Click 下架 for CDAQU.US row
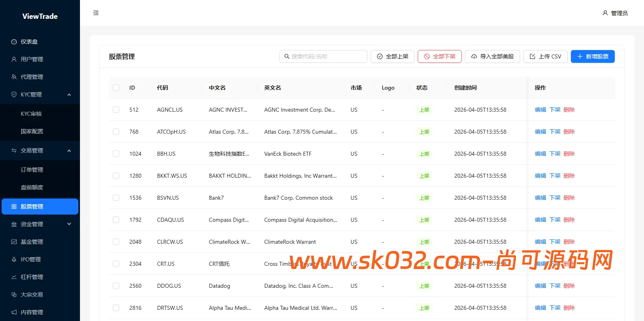This screenshot has width=644, height=321. pos(555,220)
